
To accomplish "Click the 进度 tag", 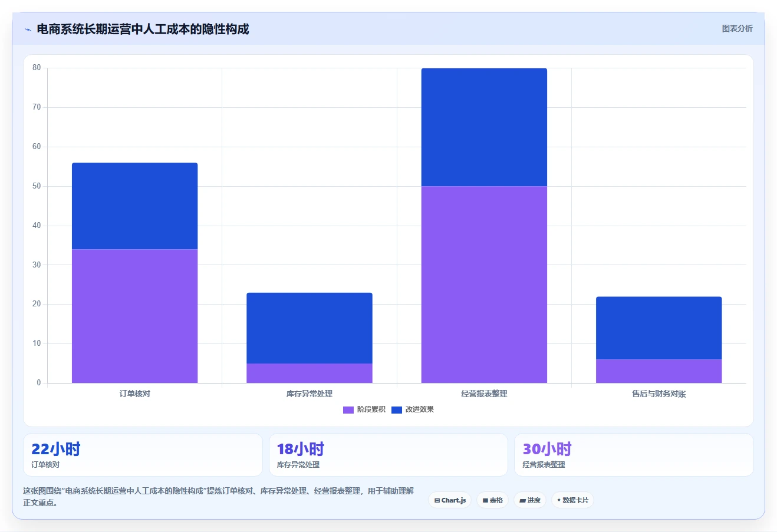I will (530, 500).
